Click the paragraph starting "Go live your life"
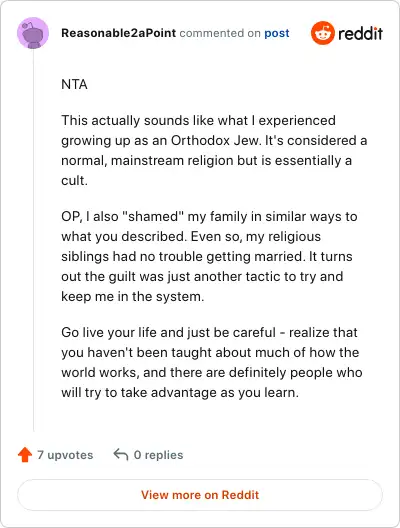The width and height of the screenshot is (400, 528). 212,362
